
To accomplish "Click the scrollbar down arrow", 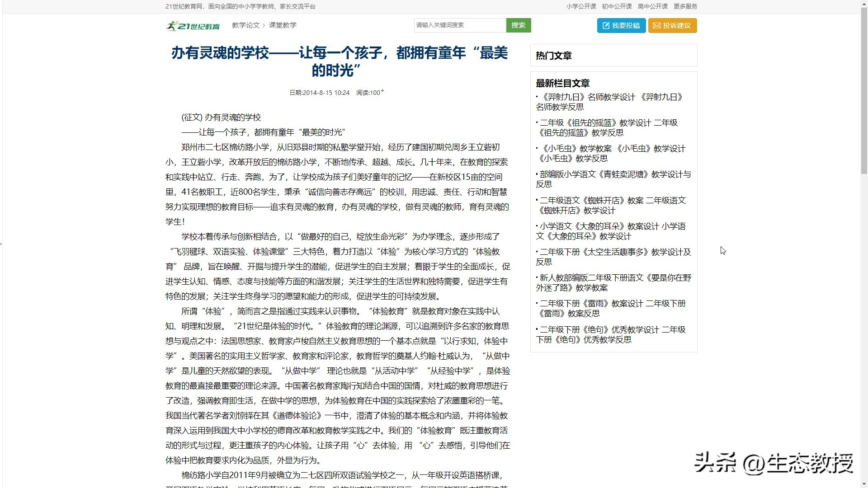I will pos(864,483).
